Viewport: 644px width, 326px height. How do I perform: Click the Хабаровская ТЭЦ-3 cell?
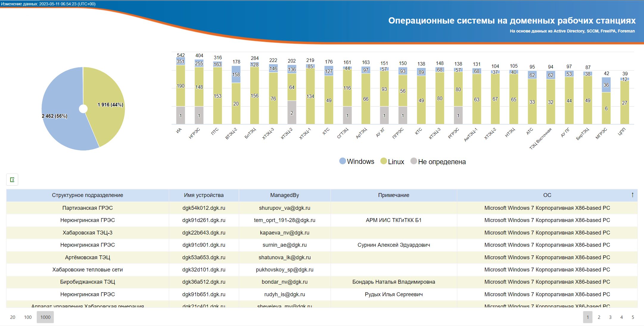click(88, 233)
